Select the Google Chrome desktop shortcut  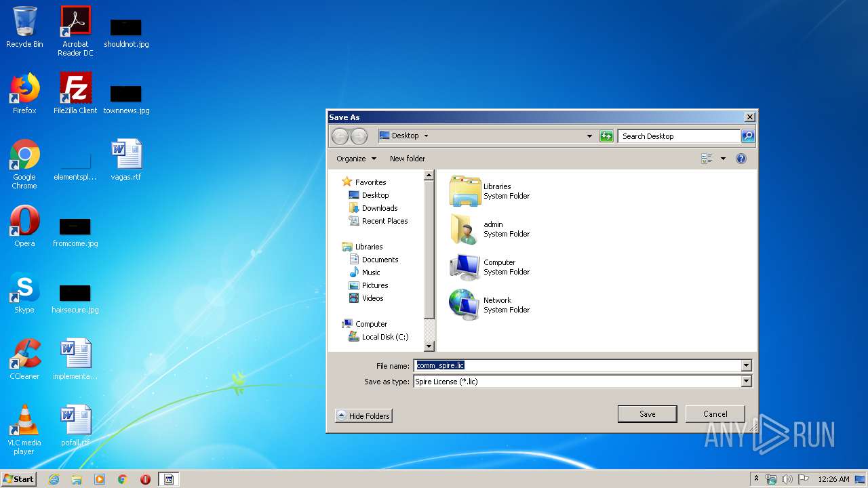(x=24, y=164)
